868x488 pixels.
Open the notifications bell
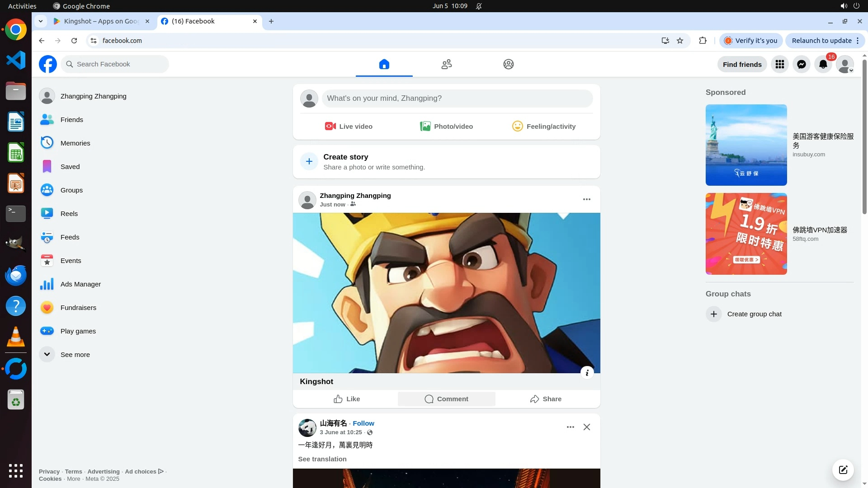(823, 64)
